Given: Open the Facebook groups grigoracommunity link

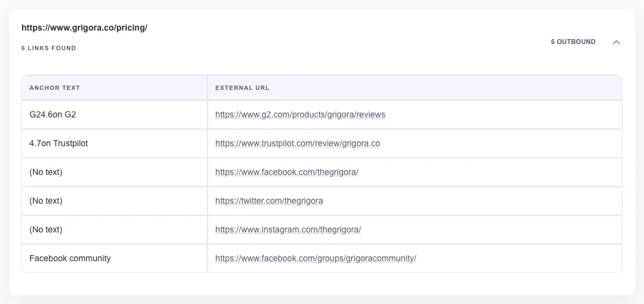Looking at the screenshot, I should point(315,258).
